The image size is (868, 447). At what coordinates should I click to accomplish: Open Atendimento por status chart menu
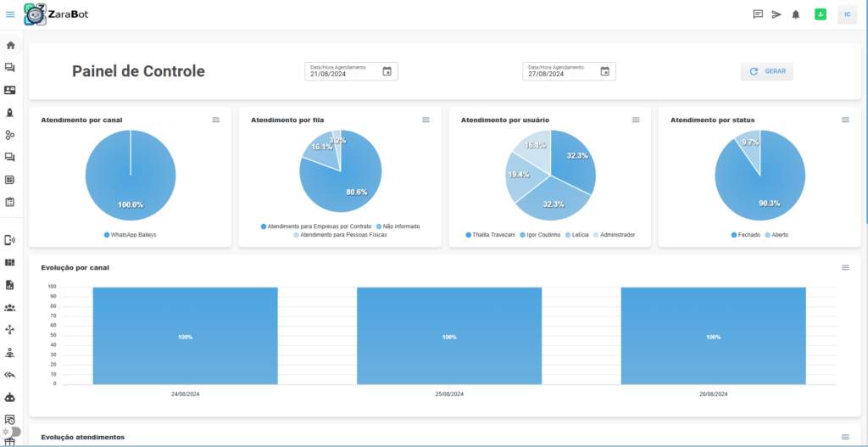(x=845, y=120)
